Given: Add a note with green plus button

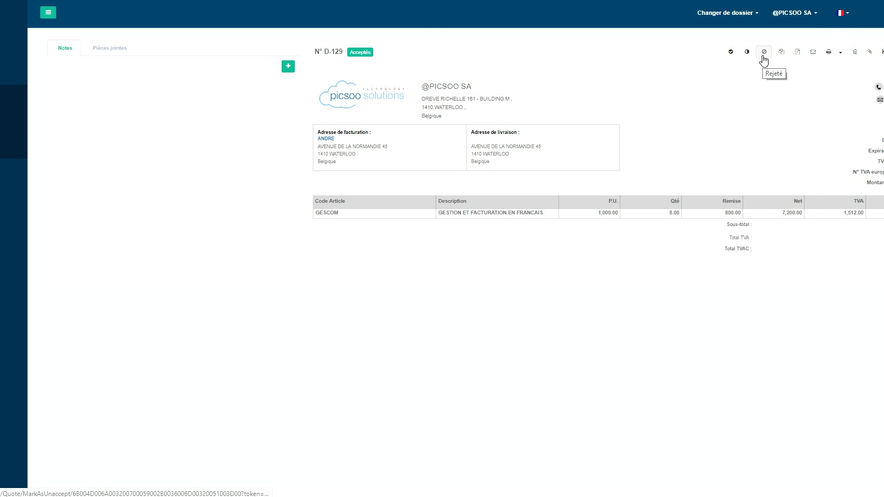Looking at the screenshot, I should (288, 66).
